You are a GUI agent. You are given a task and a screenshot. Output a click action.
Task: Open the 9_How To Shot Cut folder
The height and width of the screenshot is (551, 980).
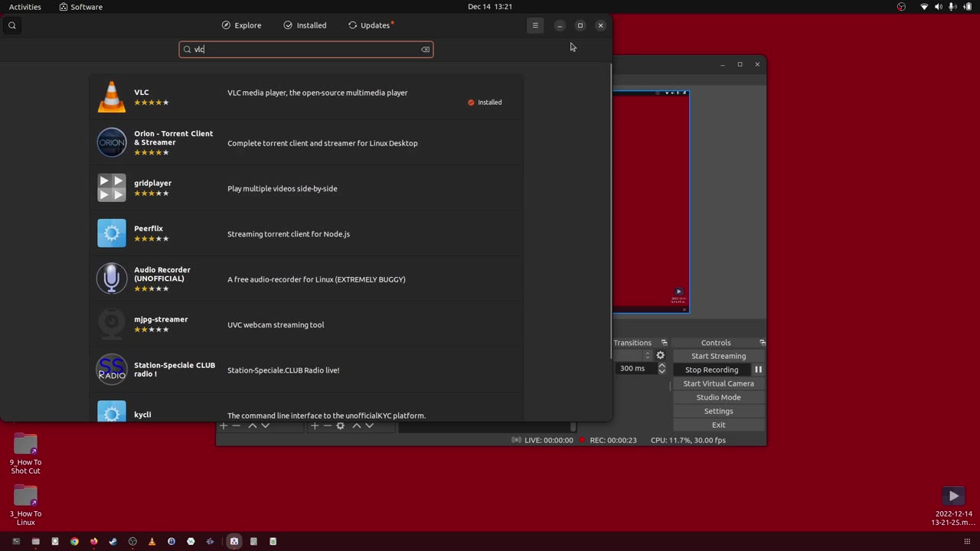pos(25,454)
